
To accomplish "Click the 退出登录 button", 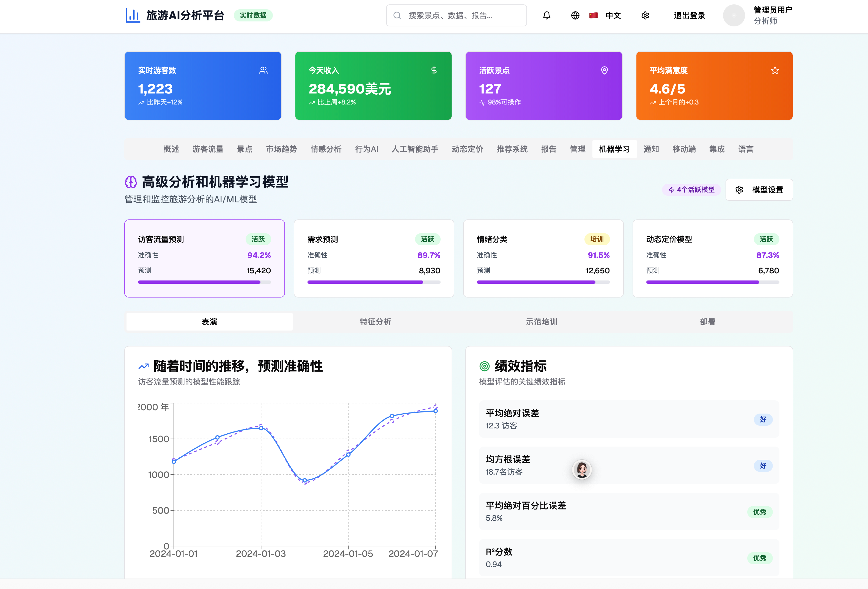I will tap(689, 15).
